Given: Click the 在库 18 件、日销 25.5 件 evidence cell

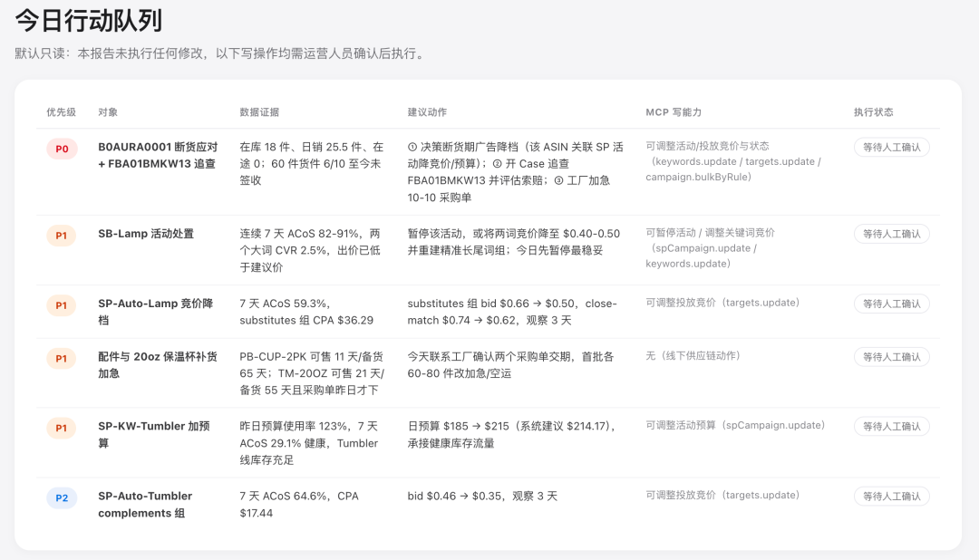Looking at the screenshot, I should point(312,164).
